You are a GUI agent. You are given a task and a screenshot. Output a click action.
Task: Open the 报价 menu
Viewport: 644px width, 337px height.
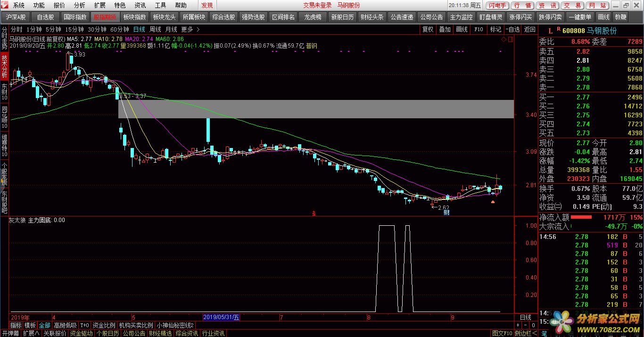[x=59, y=6]
